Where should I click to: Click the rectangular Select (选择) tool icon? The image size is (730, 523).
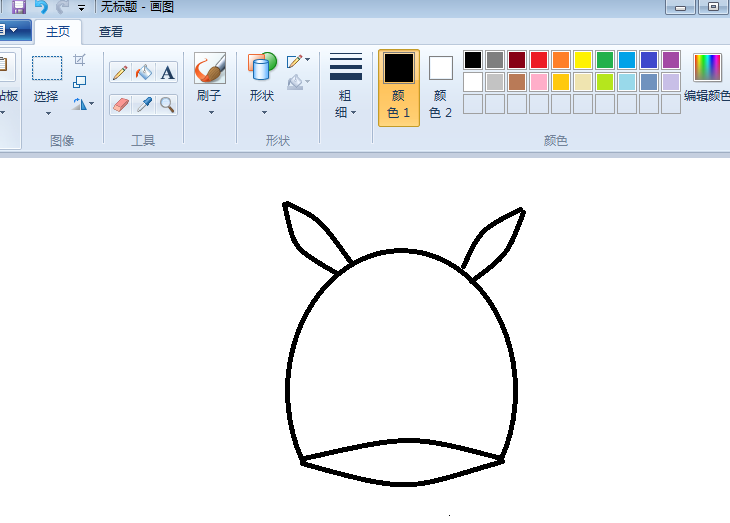[x=47, y=68]
